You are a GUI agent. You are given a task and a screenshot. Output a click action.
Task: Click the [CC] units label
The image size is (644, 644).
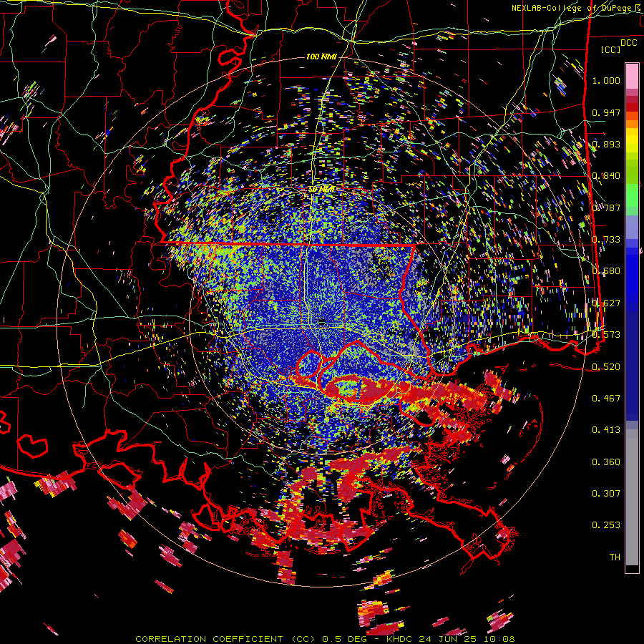coord(611,49)
